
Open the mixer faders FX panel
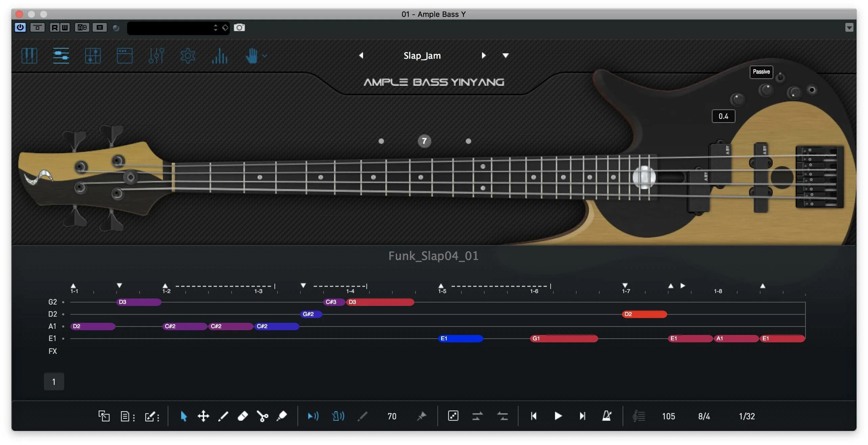click(156, 56)
